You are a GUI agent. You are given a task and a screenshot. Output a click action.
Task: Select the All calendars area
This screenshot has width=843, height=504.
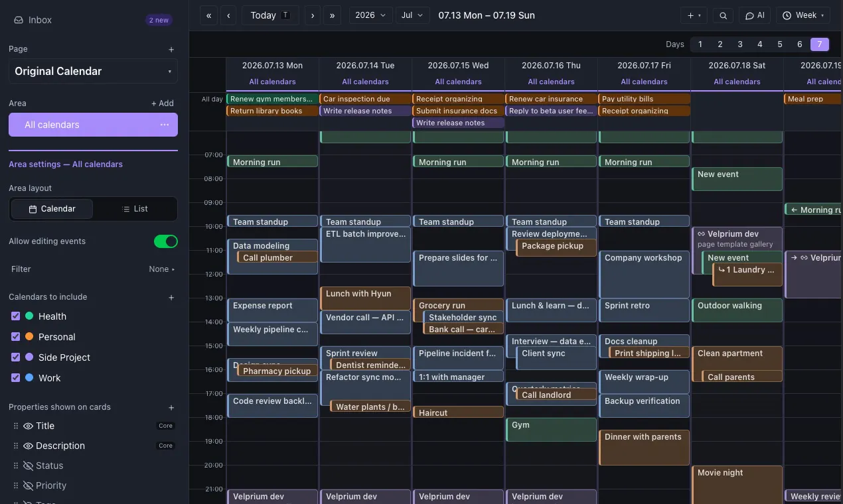click(93, 125)
